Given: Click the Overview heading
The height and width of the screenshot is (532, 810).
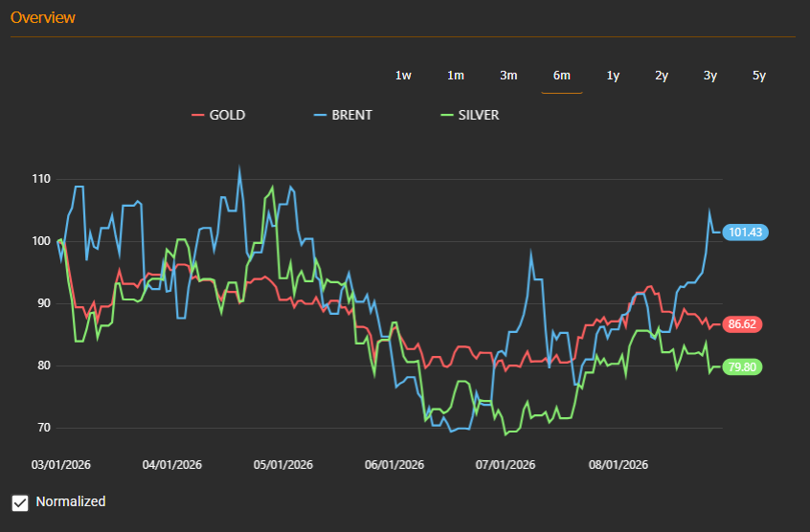Looking at the screenshot, I should pos(43,17).
